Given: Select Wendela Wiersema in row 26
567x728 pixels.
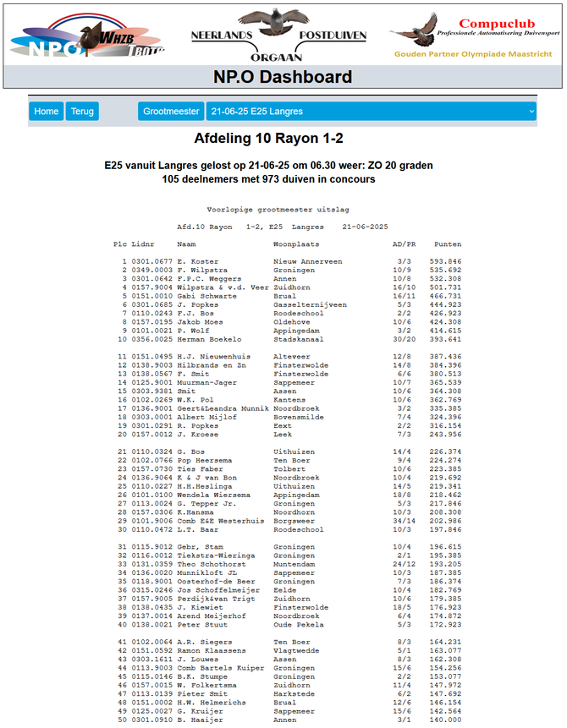Looking at the screenshot, I should (214, 495).
